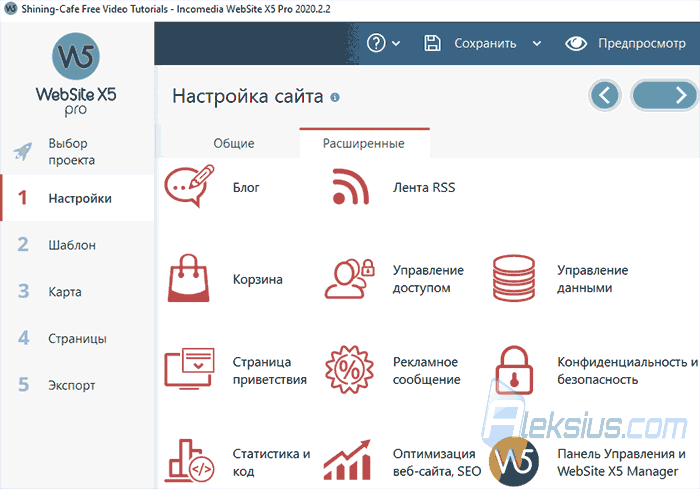Click the SEO growth chart icon
Image resolution: width=700 pixels, height=489 pixels.
348,460
